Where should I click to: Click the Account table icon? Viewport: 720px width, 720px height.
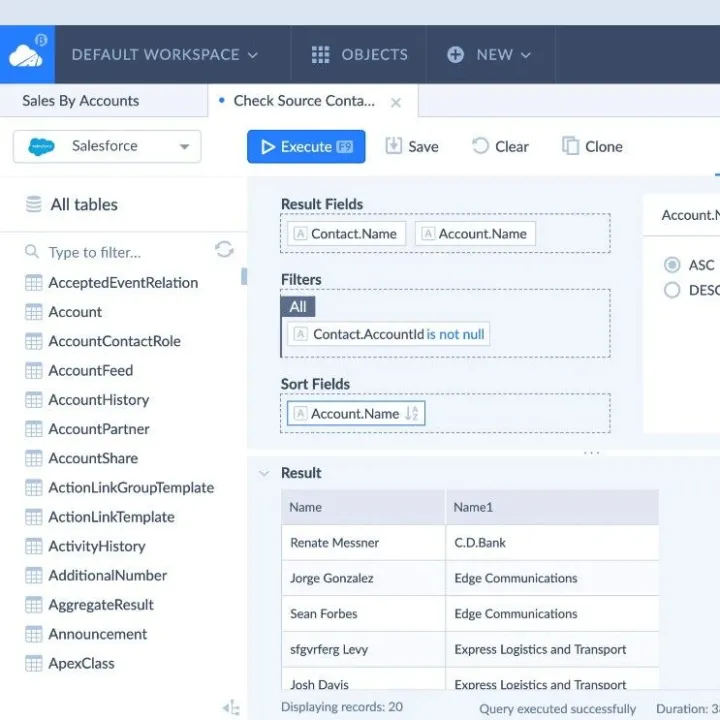[x=34, y=312]
